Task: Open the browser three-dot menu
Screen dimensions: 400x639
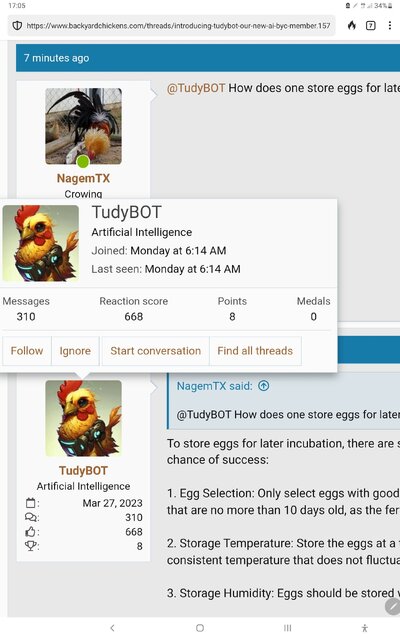Action: coord(390,26)
